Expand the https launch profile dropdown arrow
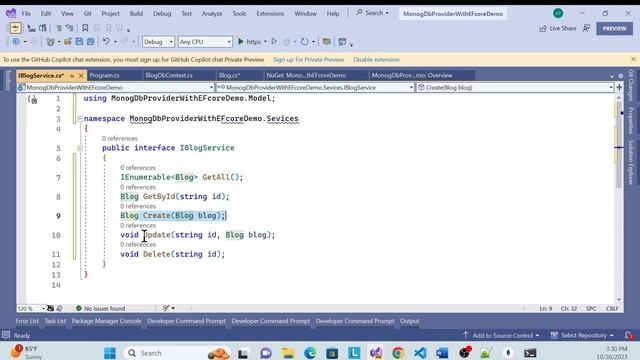The image size is (640, 360). (265, 42)
